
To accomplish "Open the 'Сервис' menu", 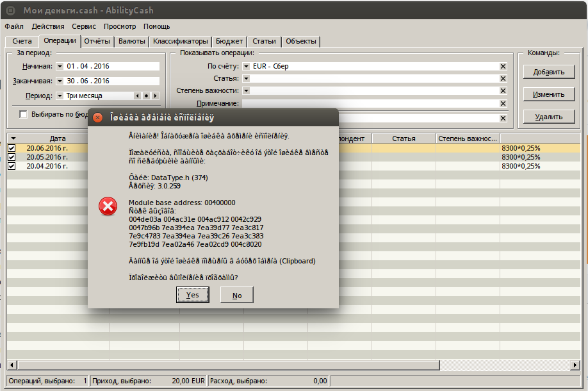I will pos(84,26).
